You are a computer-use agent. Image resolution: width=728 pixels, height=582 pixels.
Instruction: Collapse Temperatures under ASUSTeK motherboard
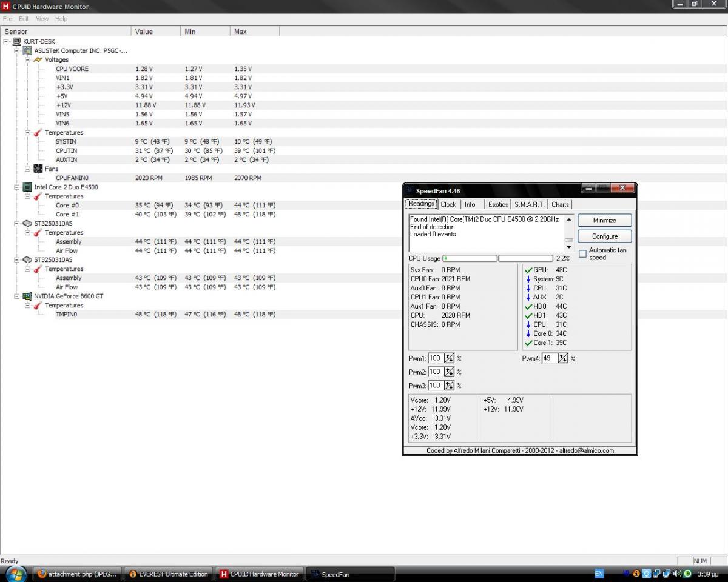(28, 132)
